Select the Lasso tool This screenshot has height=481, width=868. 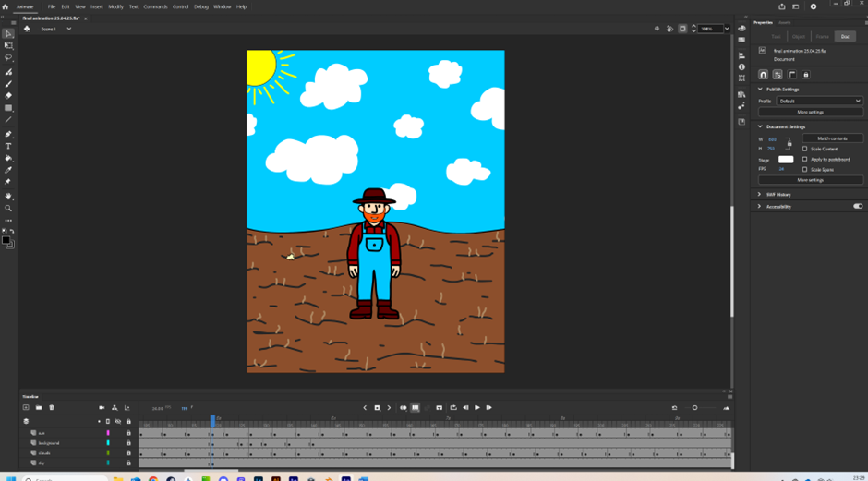coord(8,57)
